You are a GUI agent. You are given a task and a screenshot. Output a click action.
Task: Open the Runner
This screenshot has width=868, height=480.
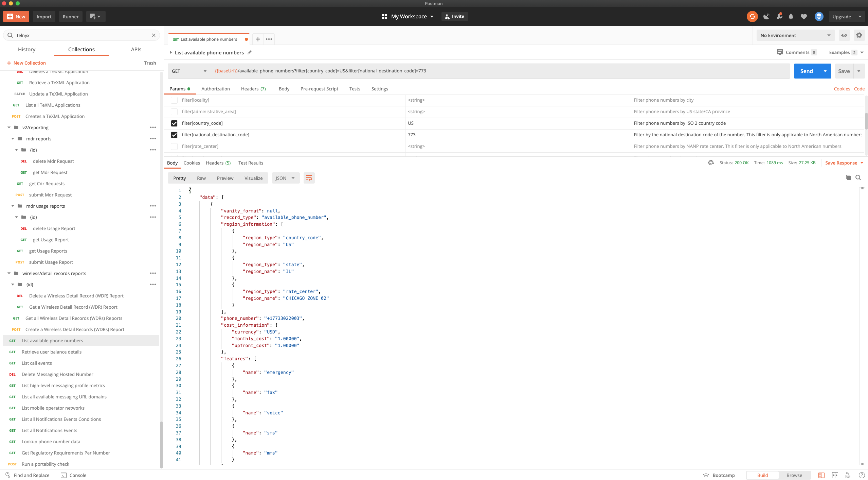tap(71, 16)
